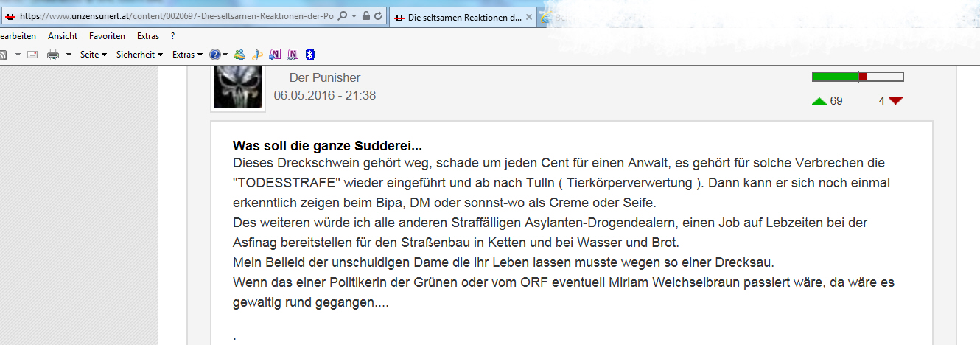The image size is (980, 345).
Task: Expand the print options dropdown arrow
Action: [x=69, y=55]
